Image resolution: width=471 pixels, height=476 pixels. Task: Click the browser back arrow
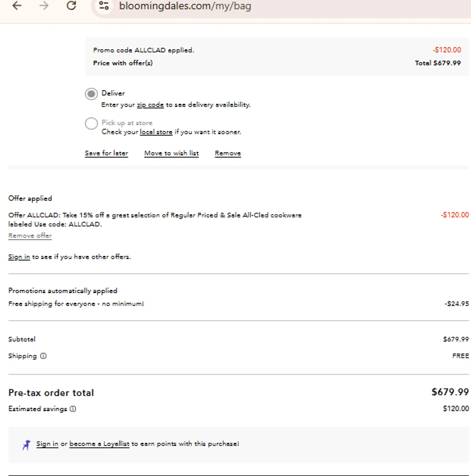17,6
